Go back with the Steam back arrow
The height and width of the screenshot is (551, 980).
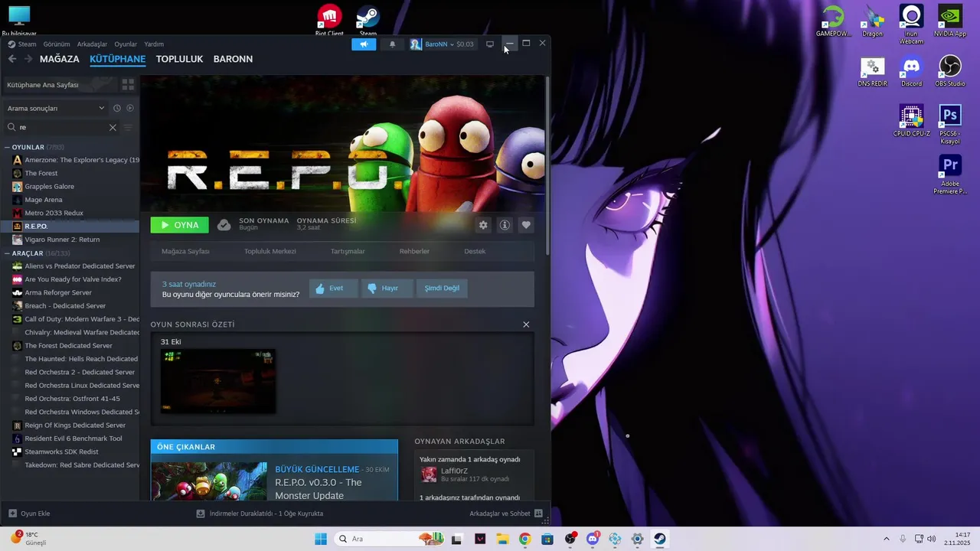(x=12, y=59)
